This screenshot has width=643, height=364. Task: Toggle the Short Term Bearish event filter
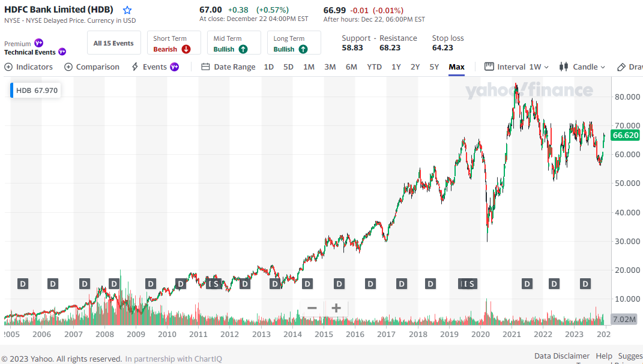click(174, 43)
